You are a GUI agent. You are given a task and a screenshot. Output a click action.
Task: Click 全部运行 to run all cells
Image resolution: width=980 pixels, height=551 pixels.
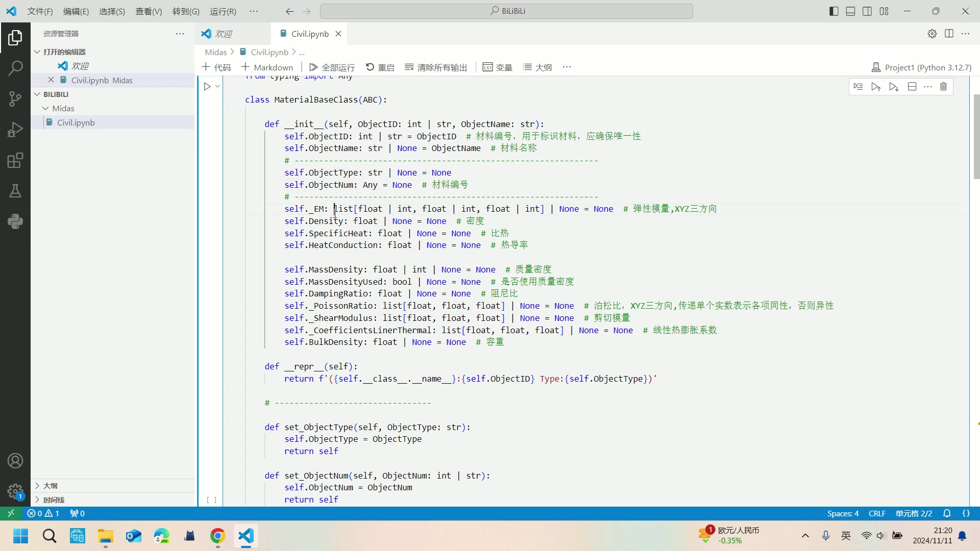[x=332, y=67]
